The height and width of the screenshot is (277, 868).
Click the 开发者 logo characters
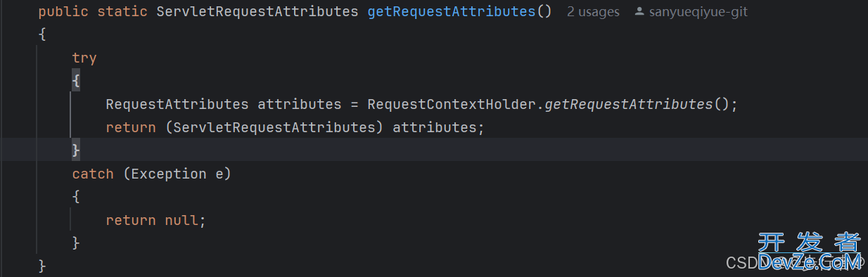809,243
